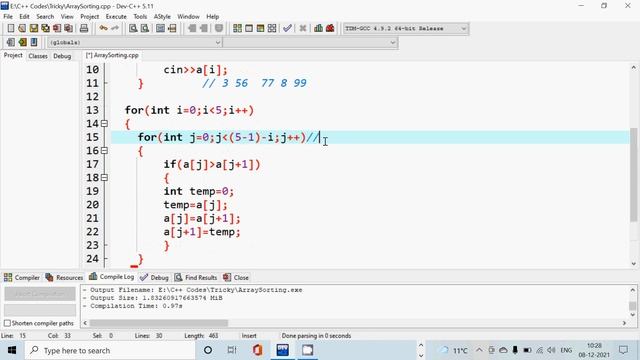Redo the last undone edit
The image size is (640, 360).
(115, 28)
